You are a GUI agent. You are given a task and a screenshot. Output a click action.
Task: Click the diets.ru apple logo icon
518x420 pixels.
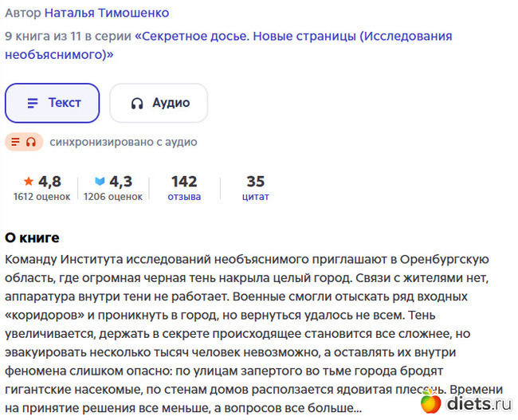click(x=431, y=402)
